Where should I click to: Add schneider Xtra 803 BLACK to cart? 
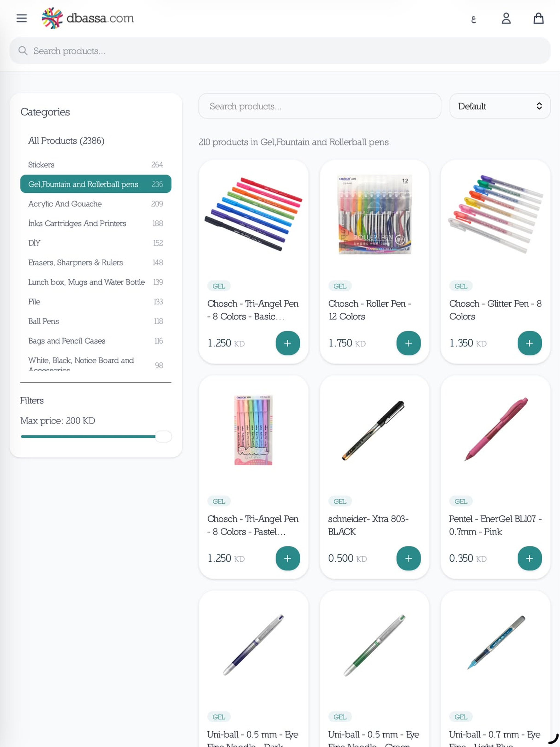408,558
